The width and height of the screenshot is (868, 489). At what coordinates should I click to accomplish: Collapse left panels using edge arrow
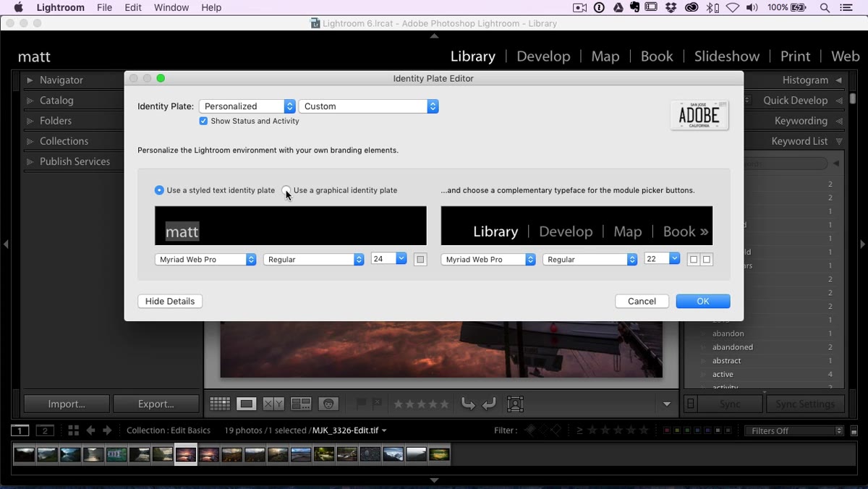(x=6, y=244)
